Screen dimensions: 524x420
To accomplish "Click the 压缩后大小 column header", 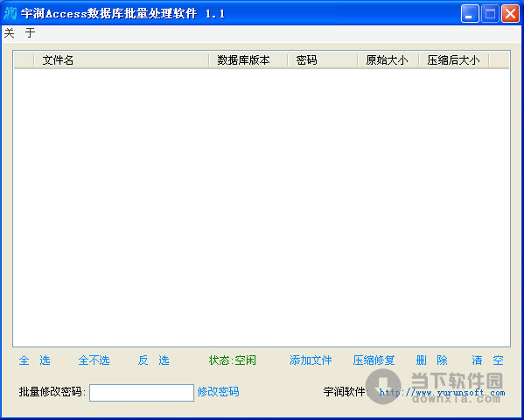I will point(454,60).
